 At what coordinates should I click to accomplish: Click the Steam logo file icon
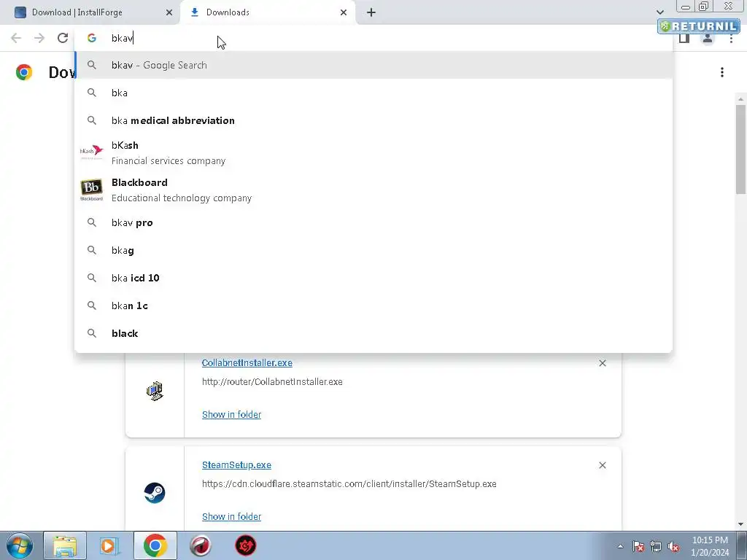pyautogui.click(x=155, y=493)
